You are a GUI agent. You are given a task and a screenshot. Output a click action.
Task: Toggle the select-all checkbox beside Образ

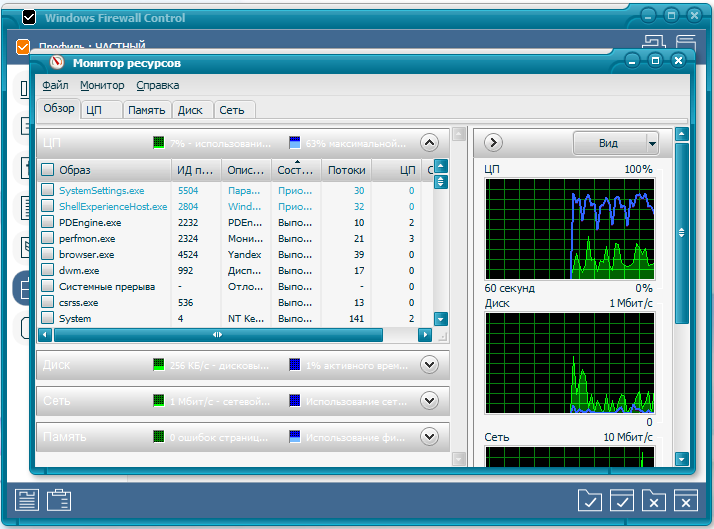[x=47, y=170]
